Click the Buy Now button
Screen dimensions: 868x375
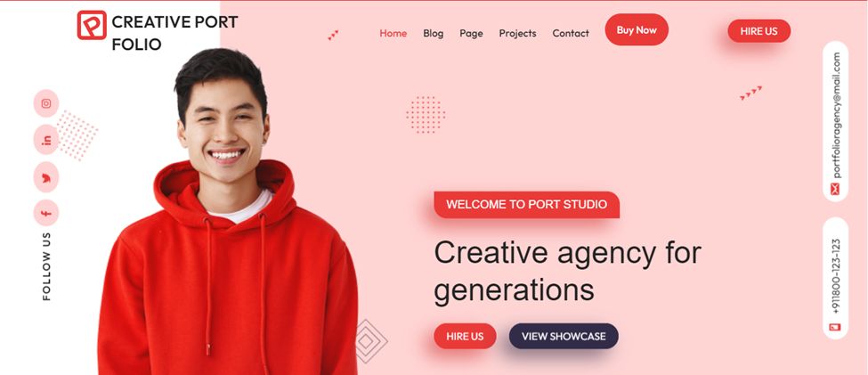click(x=637, y=30)
